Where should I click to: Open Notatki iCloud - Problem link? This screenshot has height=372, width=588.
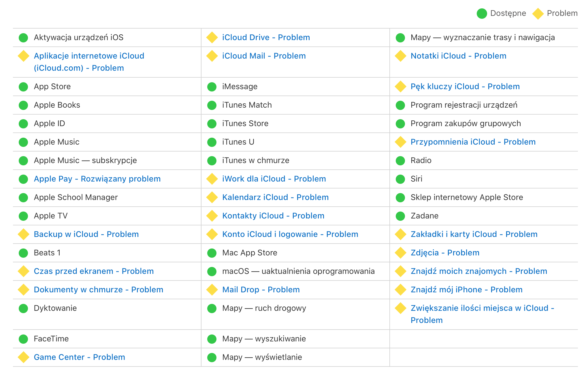click(x=458, y=56)
